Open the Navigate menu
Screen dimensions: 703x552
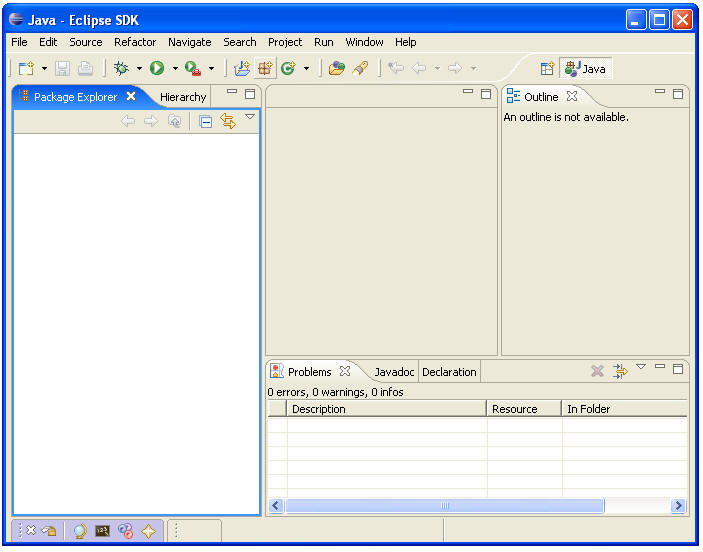(x=190, y=42)
